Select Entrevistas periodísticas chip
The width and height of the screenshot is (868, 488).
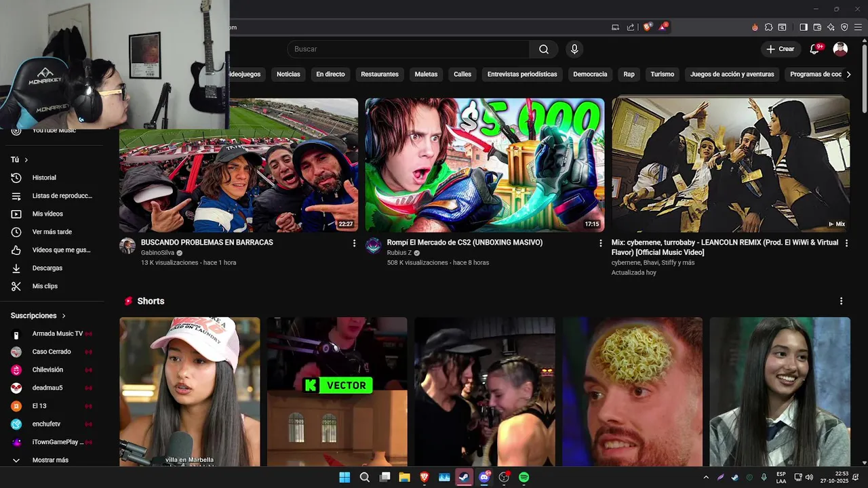(522, 75)
